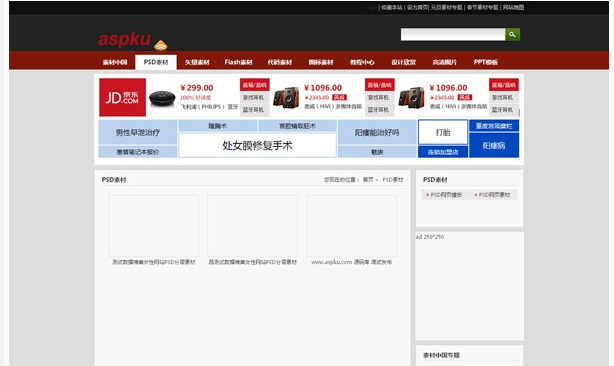
Task: Open the PPT模板 navigation item
Action: 486,62
